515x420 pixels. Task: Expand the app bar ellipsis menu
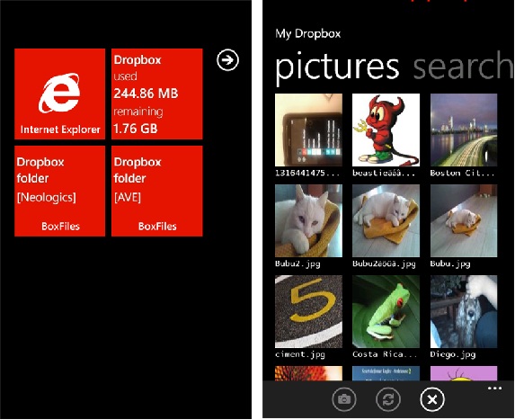point(494,389)
